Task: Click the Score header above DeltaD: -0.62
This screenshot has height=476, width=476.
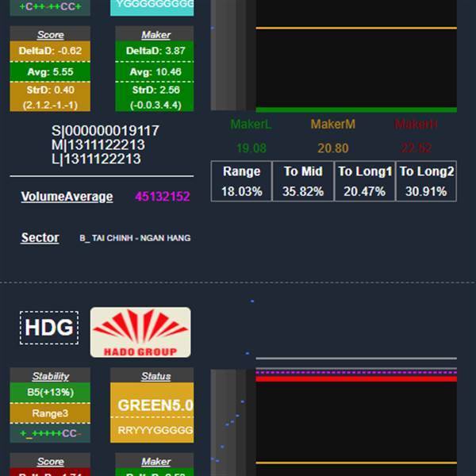Action: (51, 35)
